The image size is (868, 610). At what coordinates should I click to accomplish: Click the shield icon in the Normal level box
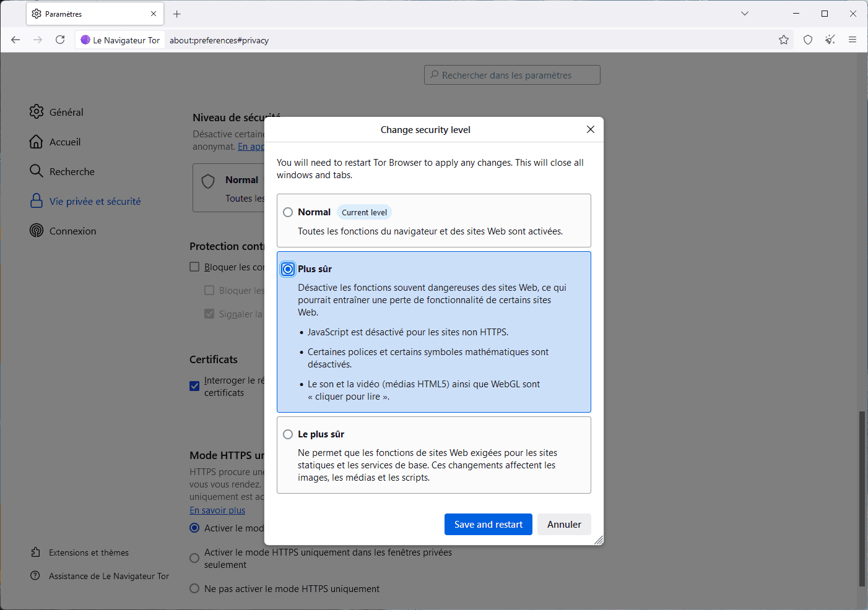pos(209,181)
